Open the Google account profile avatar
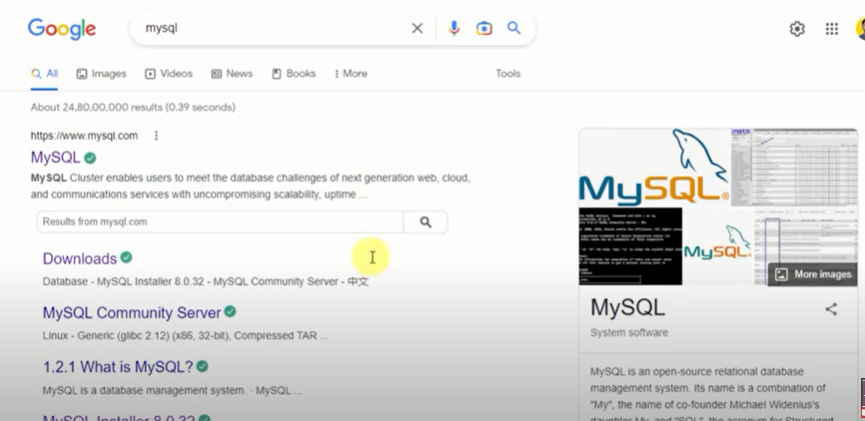Screen dimensions: 865x421 coord(861,29)
